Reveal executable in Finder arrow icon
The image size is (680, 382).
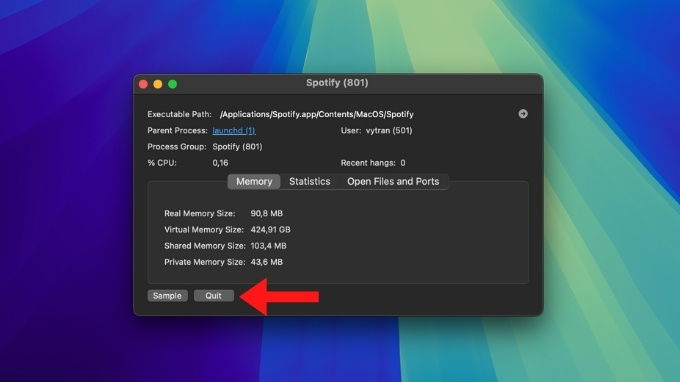pyautogui.click(x=523, y=114)
